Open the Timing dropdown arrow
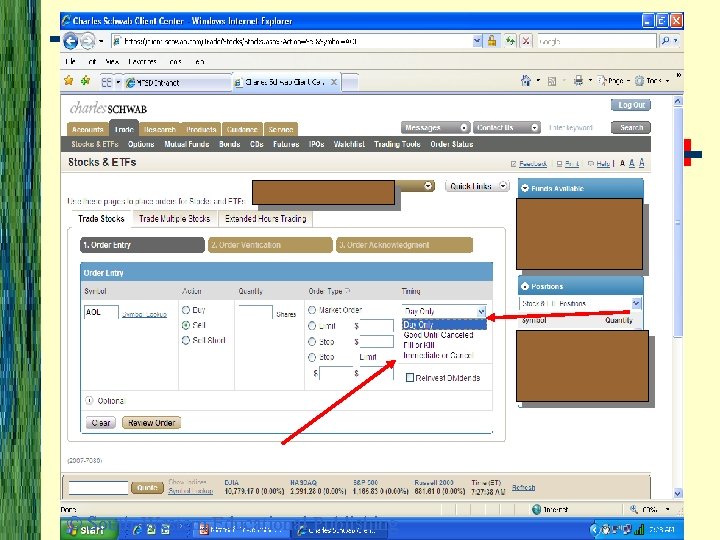The height and width of the screenshot is (540, 720). pyautogui.click(x=481, y=311)
